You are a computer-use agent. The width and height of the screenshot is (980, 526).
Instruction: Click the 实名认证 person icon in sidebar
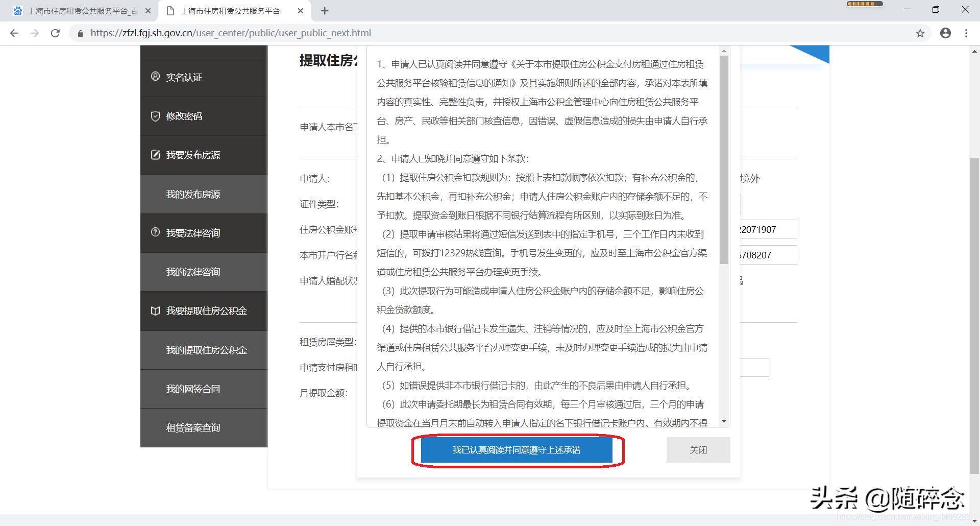click(x=156, y=77)
